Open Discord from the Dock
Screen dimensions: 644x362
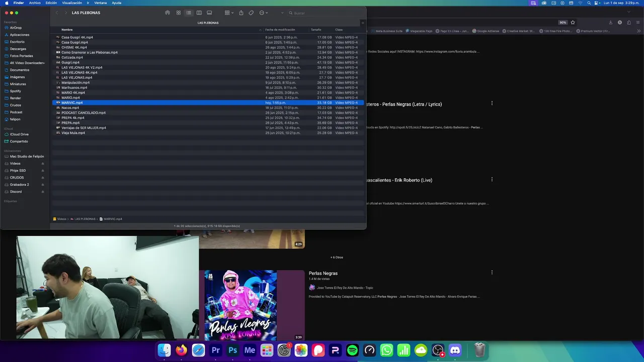click(455, 350)
